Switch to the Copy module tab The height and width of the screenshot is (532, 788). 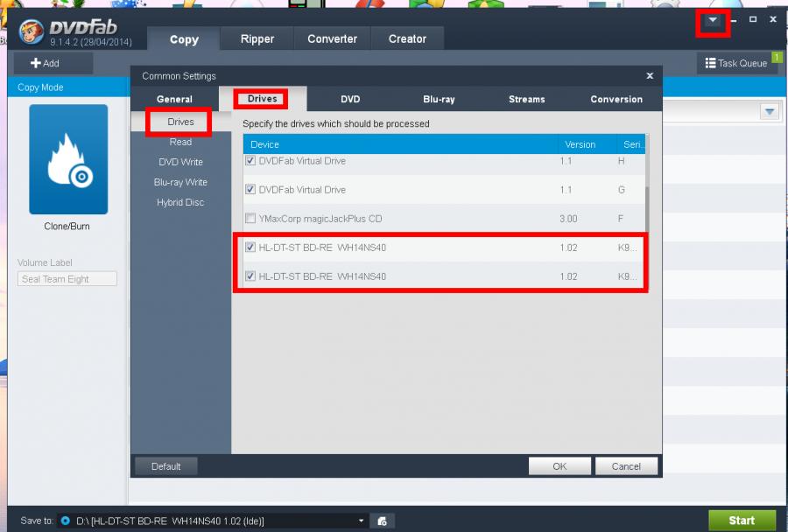184,39
